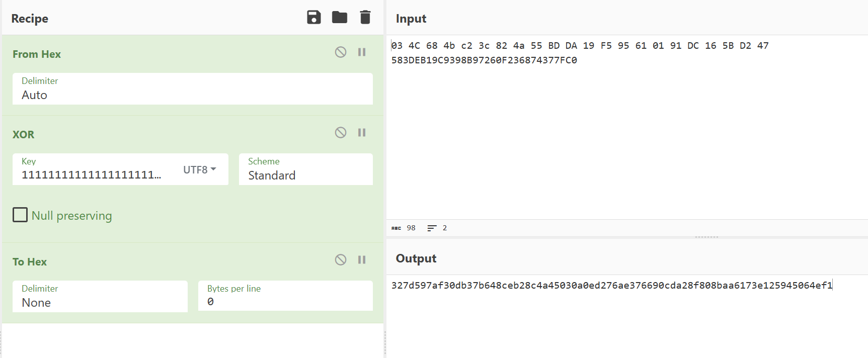Click the XOR operation title

point(24,134)
